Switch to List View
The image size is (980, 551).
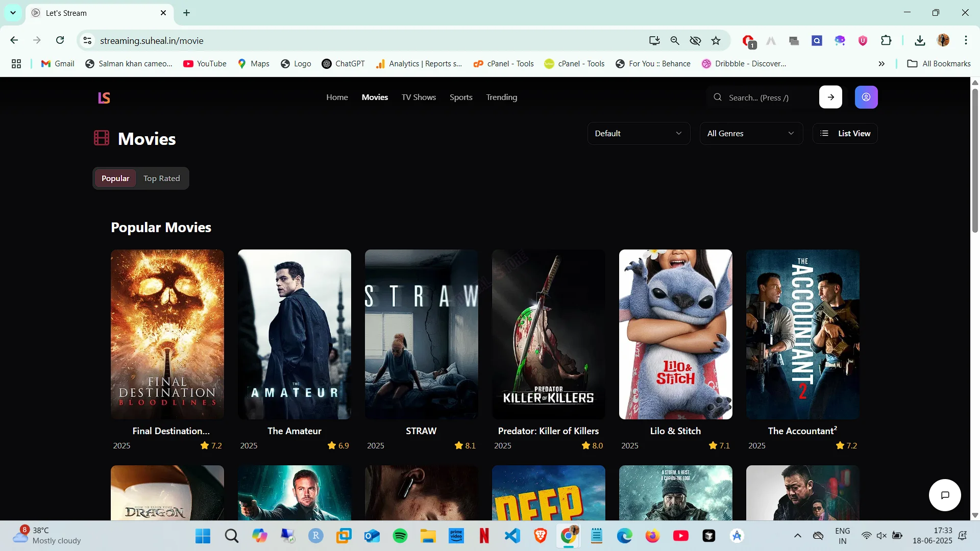point(845,133)
